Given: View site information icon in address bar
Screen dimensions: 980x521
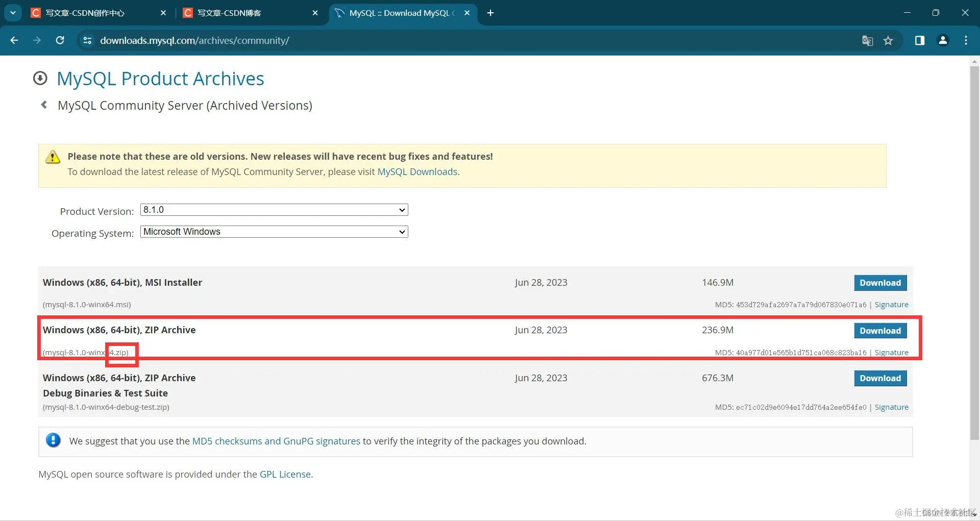Looking at the screenshot, I should 87,40.
